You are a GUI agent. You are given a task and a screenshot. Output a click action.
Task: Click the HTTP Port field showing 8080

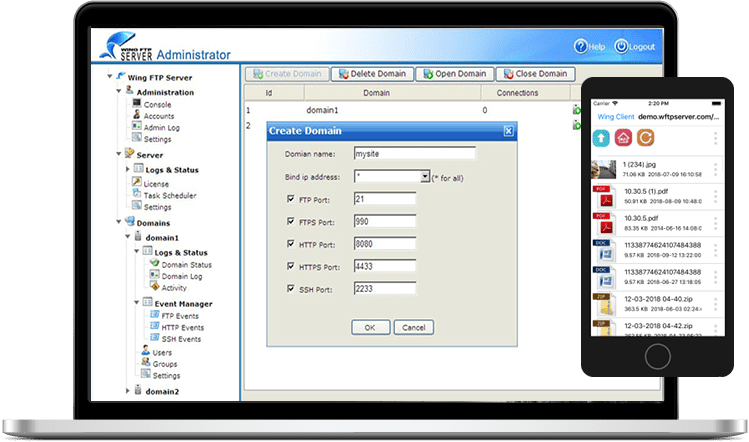pos(385,244)
